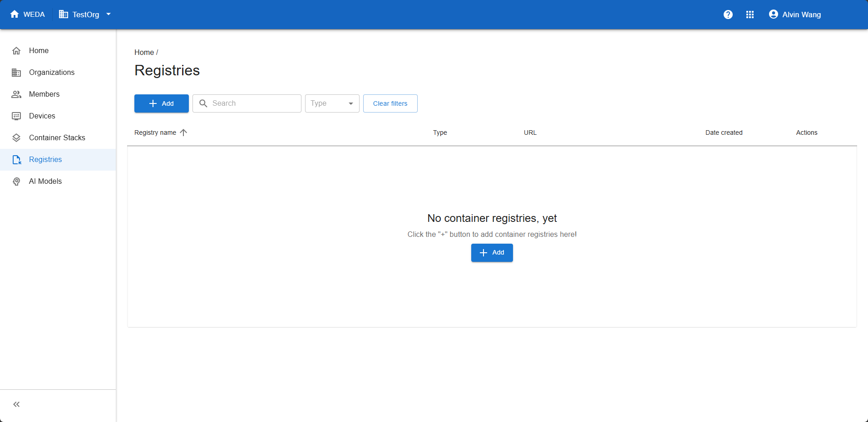Image resolution: width=868 pixels, height=422 pixels.
Task: Click the WEDA brand link
Action: click(34, 15)
